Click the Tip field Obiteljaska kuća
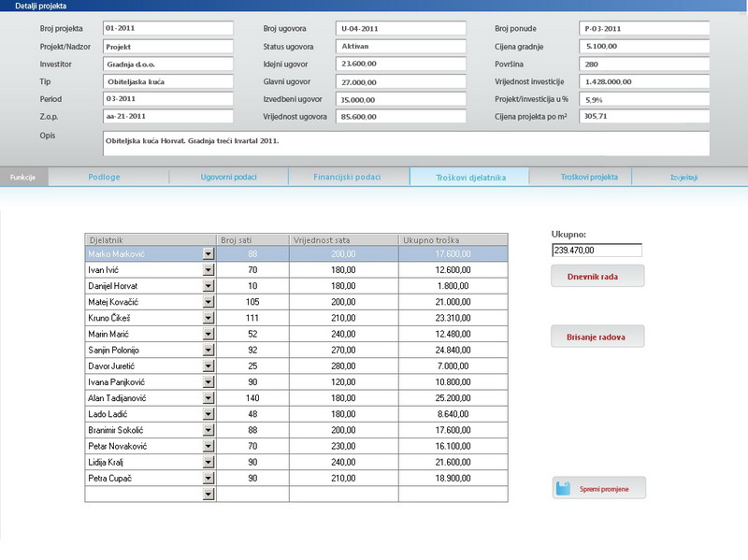Image resolution: width=748 pixels, height=560 pixels. pos(168,81)
